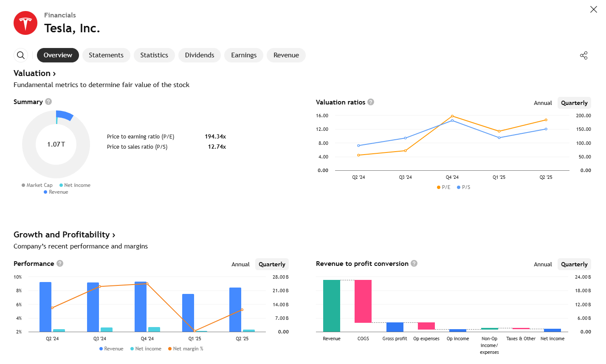
Task: Switch to the Statements tab
Action: [106, 55]
